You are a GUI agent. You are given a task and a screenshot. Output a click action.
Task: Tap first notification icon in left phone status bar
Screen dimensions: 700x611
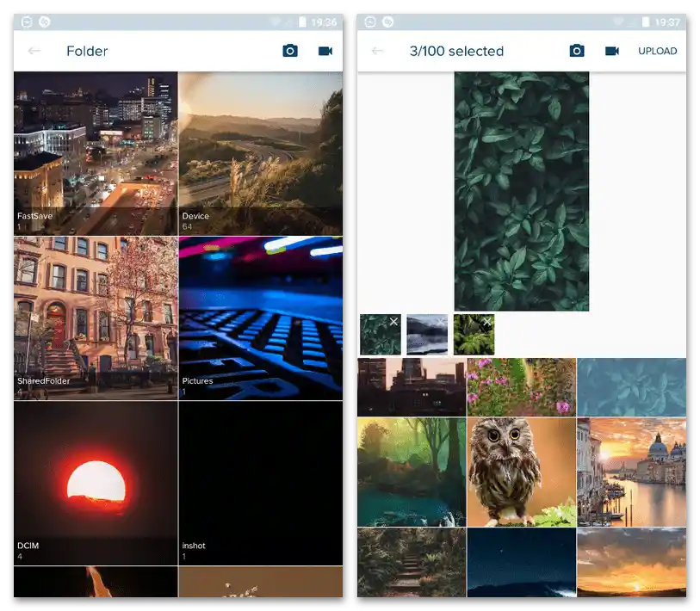(x=27, y=22)
